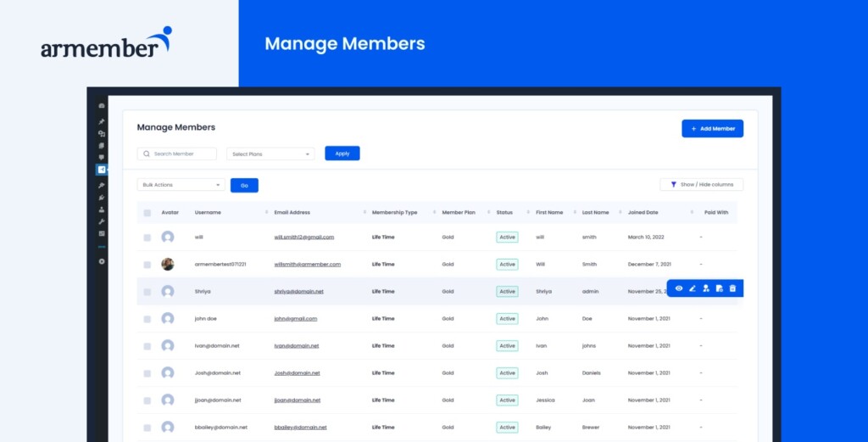The height and width of the screenshot is (442, 868).
Task: Sort by Joined Date using its sort arrows
Action: pos(692,213)
